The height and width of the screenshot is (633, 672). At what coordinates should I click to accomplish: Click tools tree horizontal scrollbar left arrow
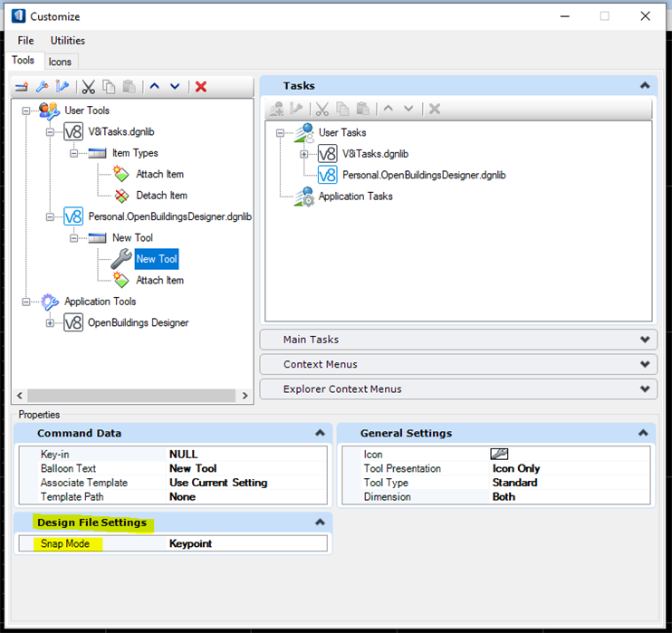click(20, 396)
